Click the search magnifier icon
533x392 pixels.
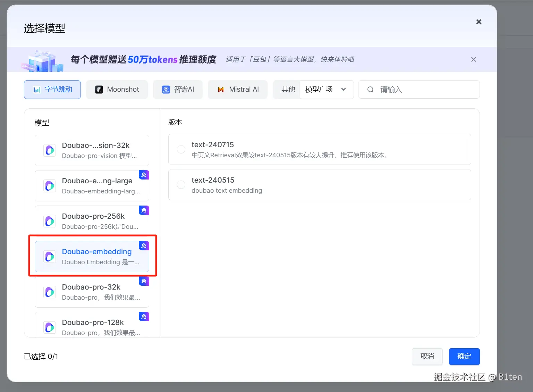(x=371, y=90)
